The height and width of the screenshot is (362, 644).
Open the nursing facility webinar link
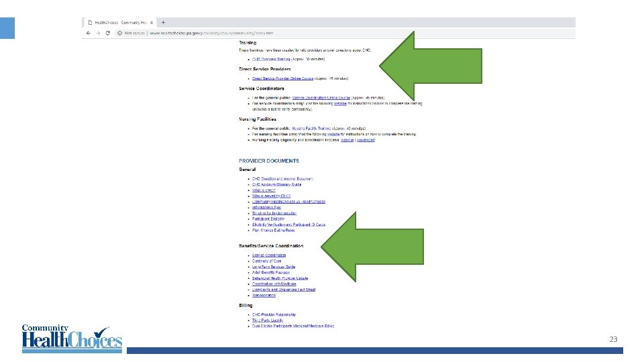tap(347, 140)
